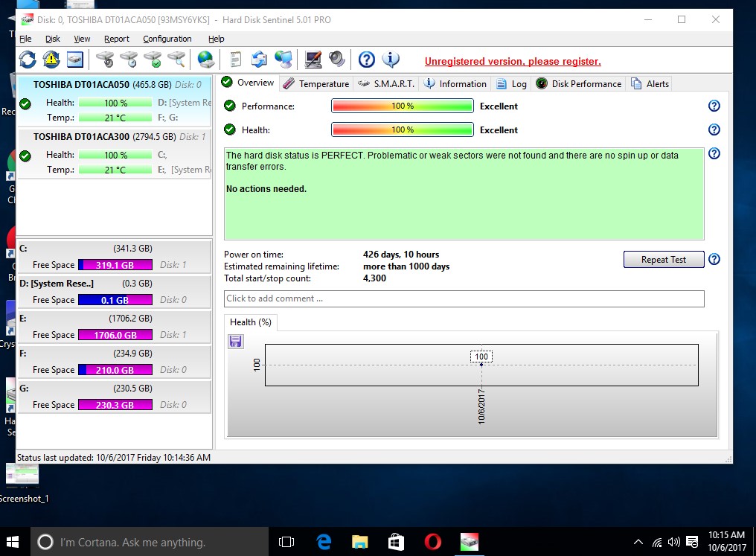Click the E: free space bar 1706.0 GB
The width and height of the screenshot is (756, 556).
tap(115, 335)
